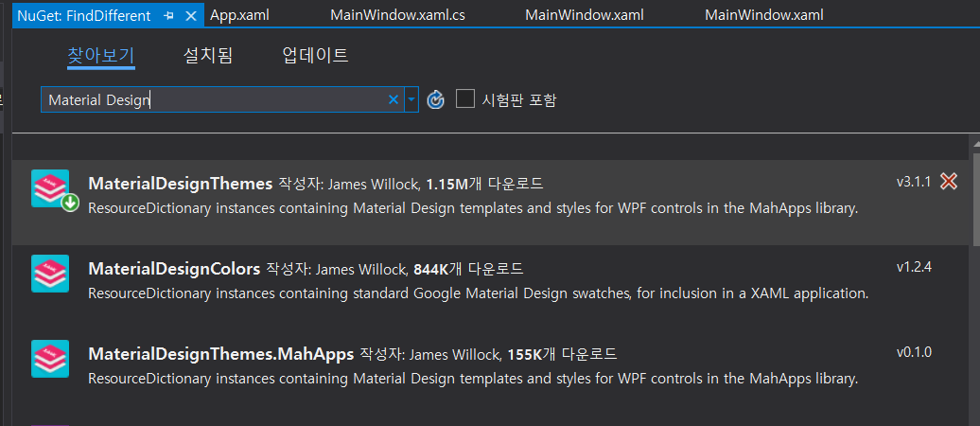
Task: Click version v0.1.0 label
Action: (914, 351)
